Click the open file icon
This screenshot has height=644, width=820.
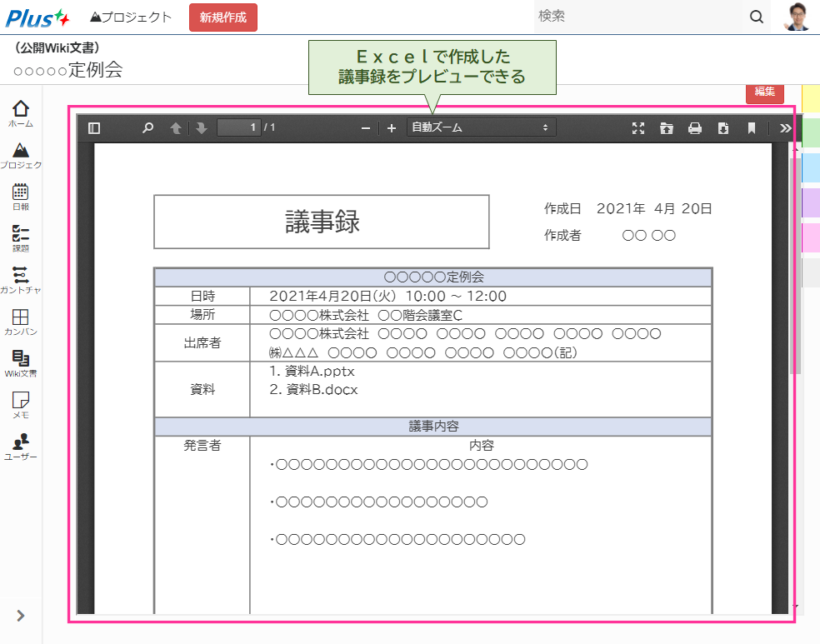click(666, 128)
